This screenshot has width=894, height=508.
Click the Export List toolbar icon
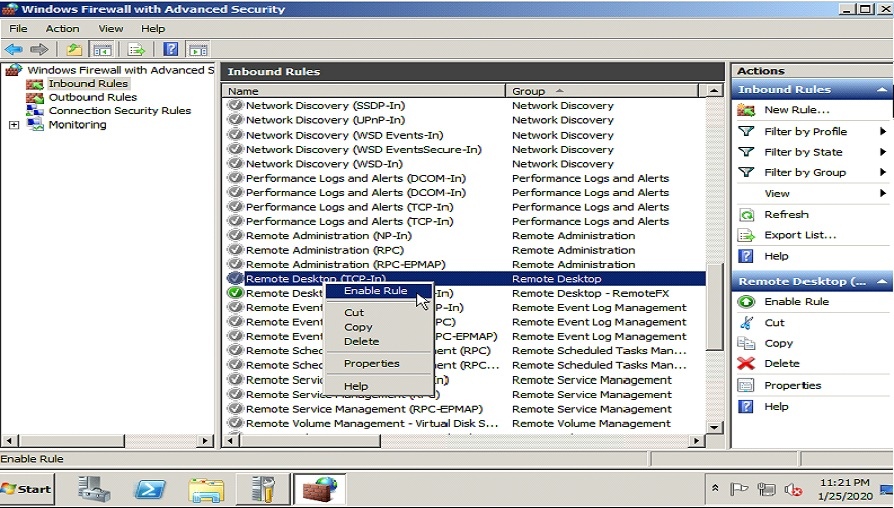point(137,50)
